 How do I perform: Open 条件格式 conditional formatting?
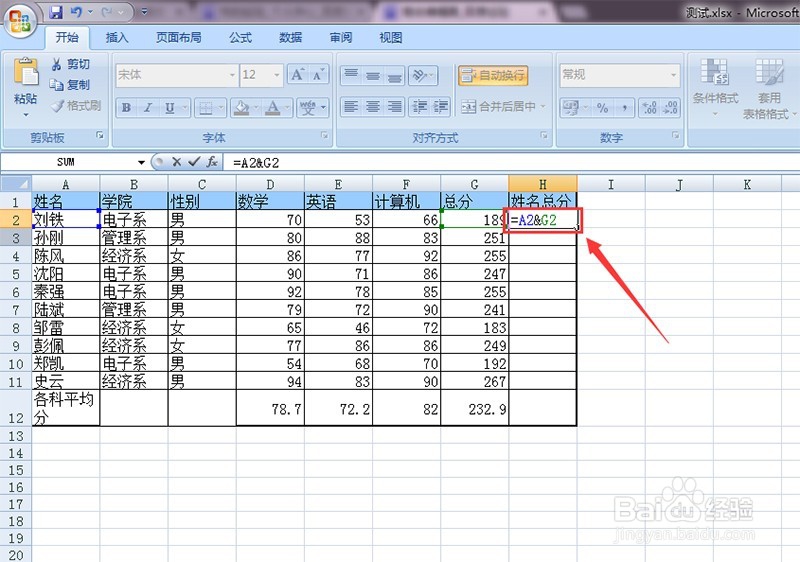715,87
